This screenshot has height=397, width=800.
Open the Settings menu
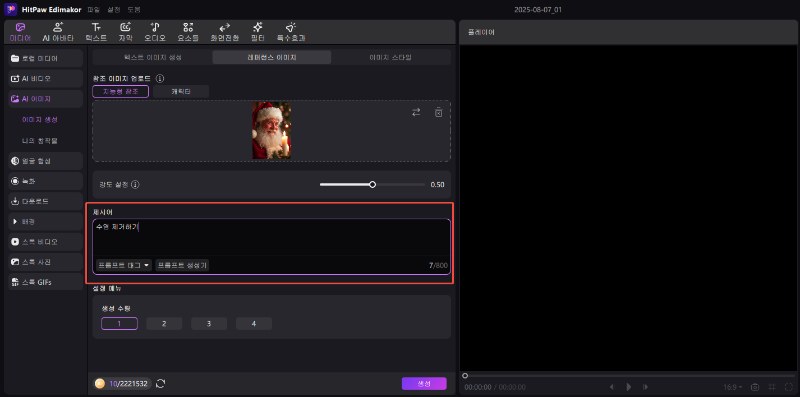pyautogui.click(x=114, y=10)
